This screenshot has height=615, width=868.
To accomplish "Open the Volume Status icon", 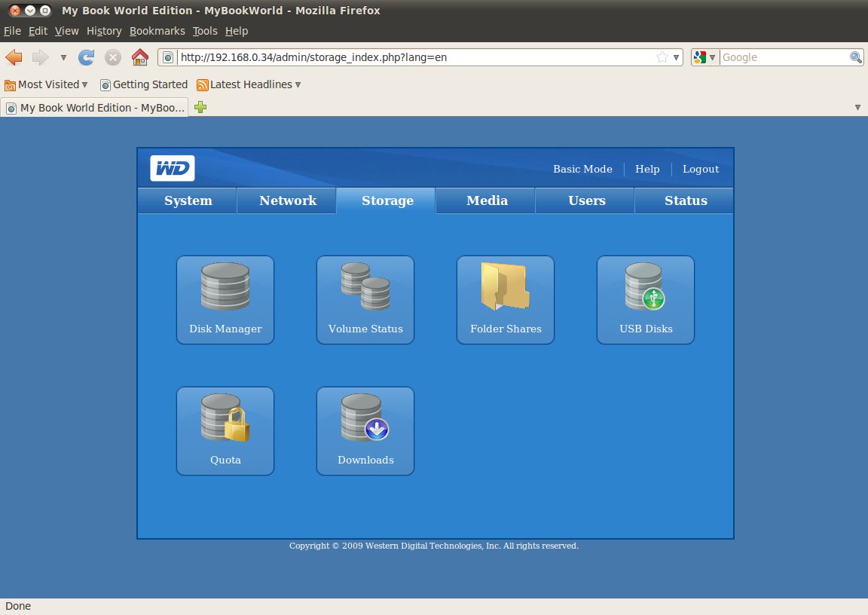I will (365, 299).
